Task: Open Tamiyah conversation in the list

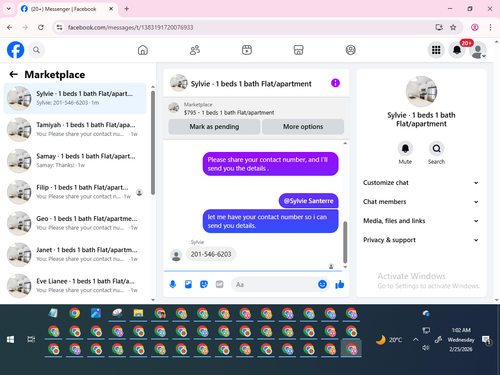Action: (x=75, y=130)
